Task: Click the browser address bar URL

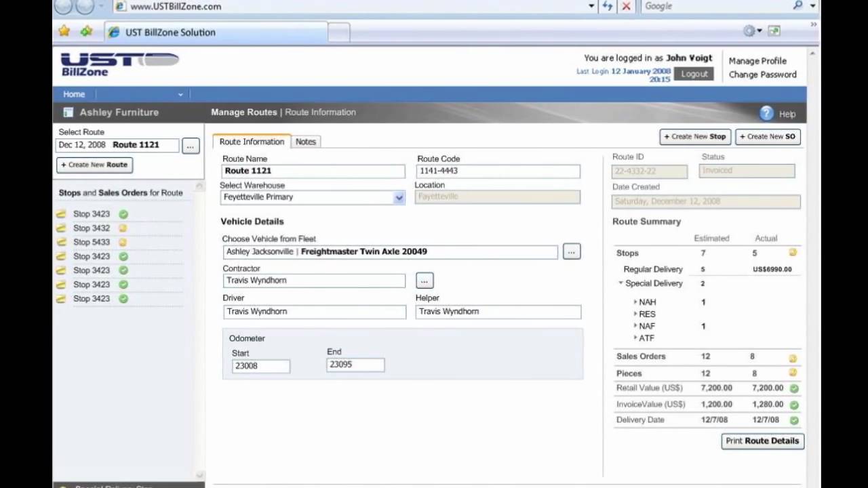Action: point(175,7)
